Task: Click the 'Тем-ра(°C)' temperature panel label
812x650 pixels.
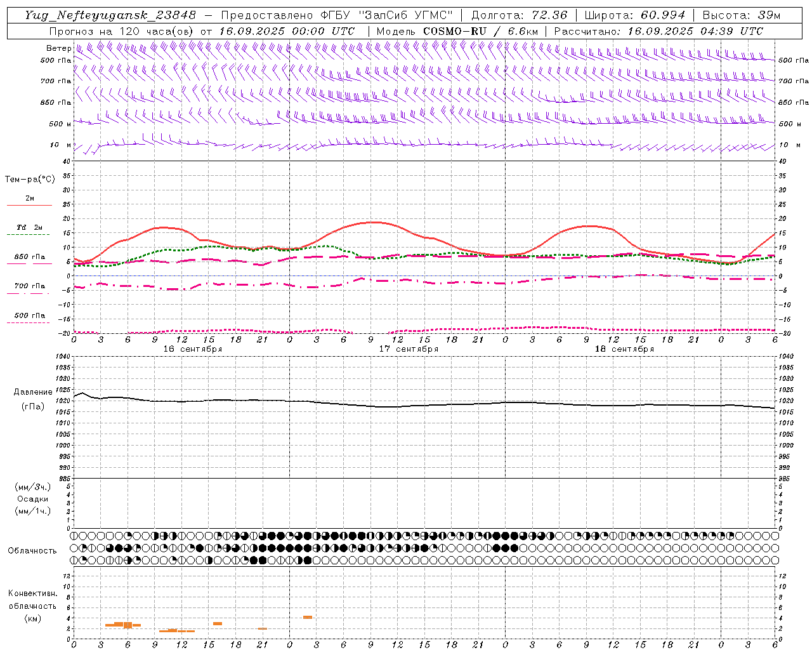Action: (x=30, y=180)
